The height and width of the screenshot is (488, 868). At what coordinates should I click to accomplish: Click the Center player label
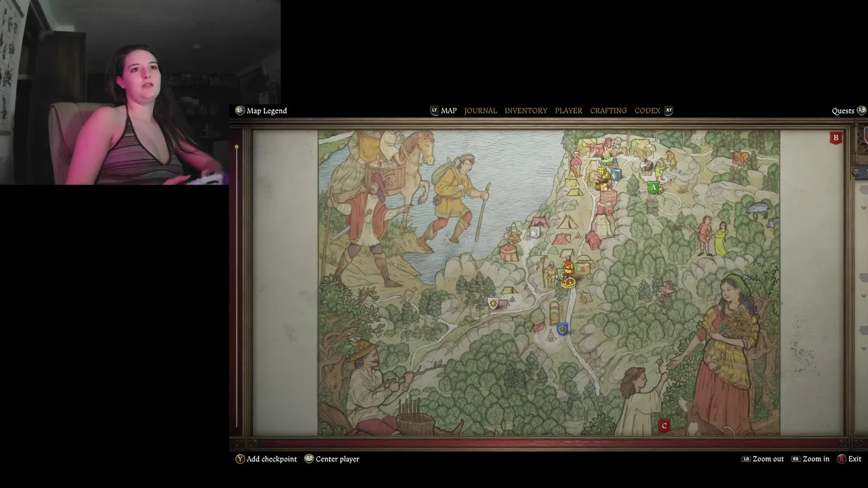coord(337,459)
